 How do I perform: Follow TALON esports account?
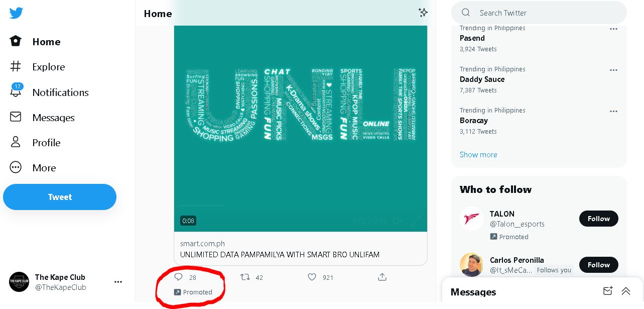[x=598, y=219]
